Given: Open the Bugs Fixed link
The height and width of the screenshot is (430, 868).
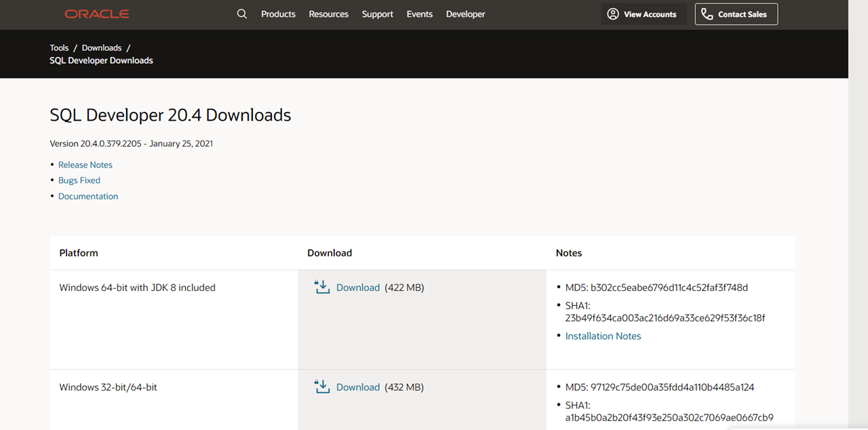Looking at the screenshot, I should 79,180.
